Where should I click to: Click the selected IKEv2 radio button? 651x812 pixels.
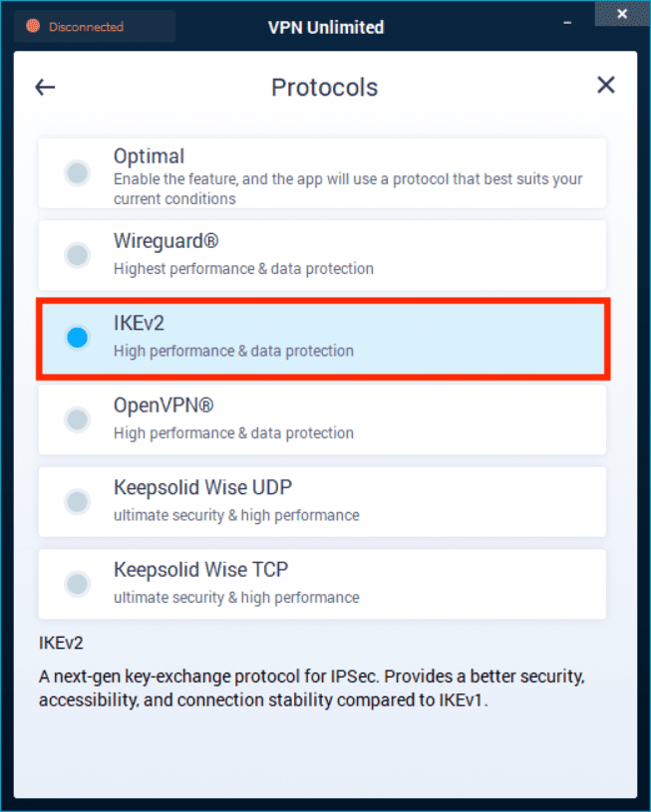pos(77,338)
